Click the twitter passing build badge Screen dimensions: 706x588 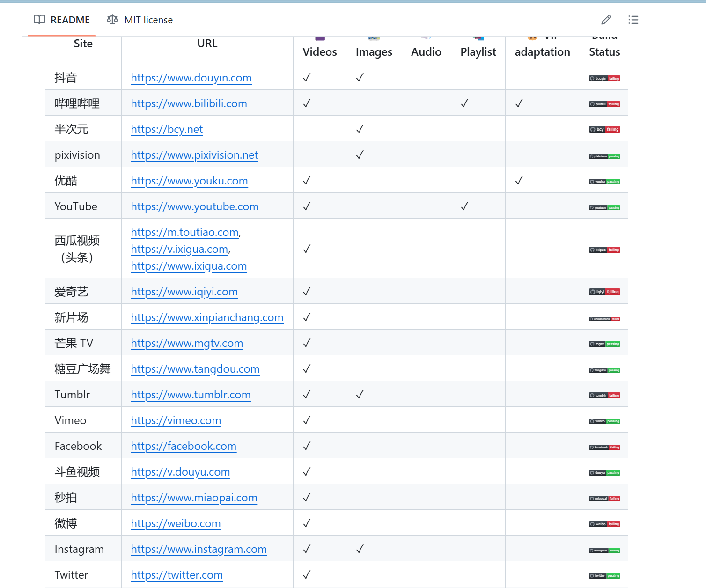pos(604,575)
